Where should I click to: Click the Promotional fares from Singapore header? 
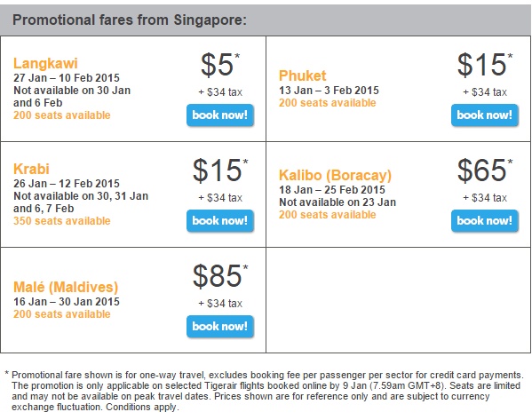(x=130, y=20)
